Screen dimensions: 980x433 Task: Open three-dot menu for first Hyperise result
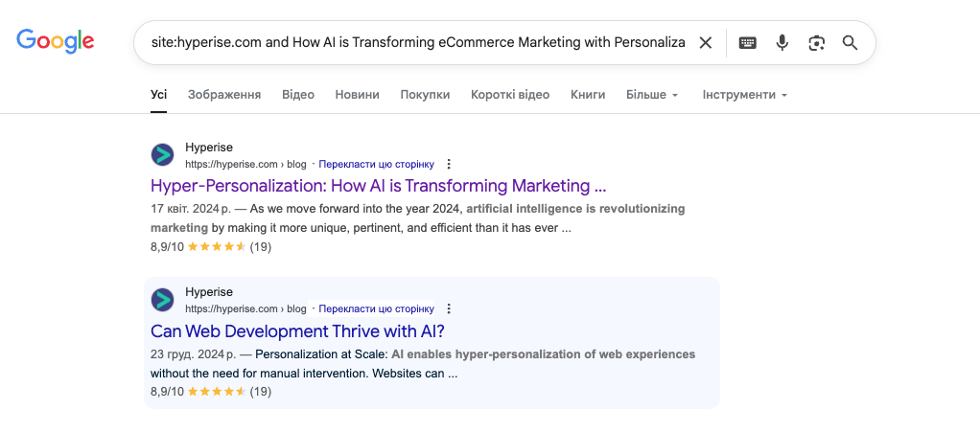(449, 164)
